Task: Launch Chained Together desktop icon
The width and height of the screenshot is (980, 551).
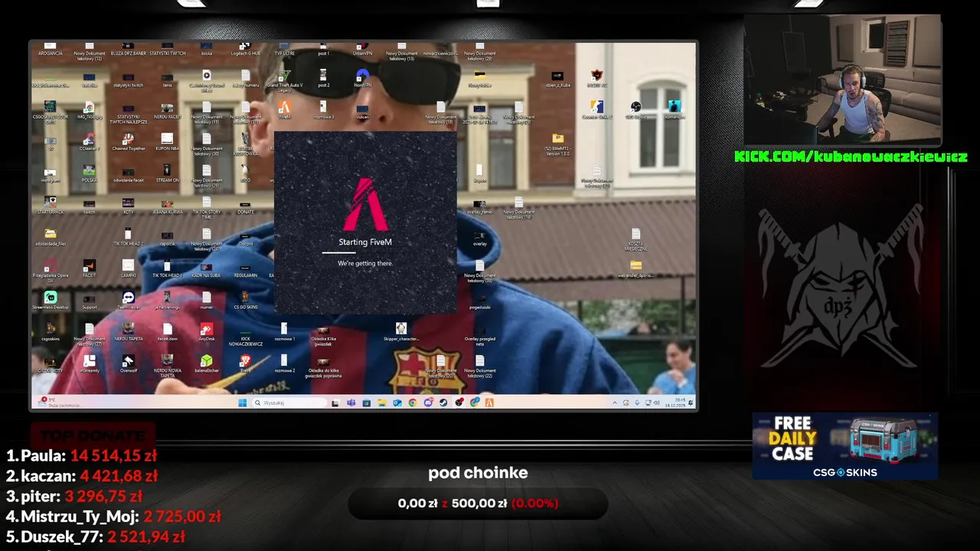Action: coord(129,142)
